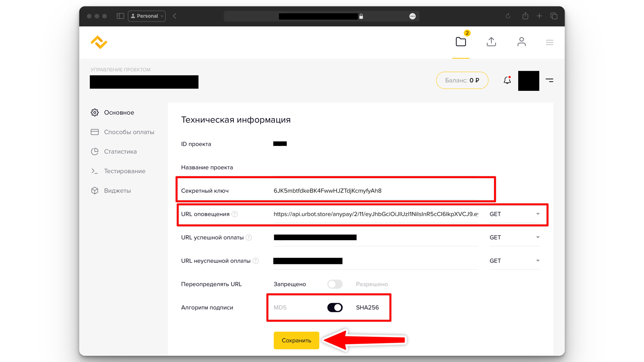Open the user profile icon

pyautogui.click(x=521, y=42)
